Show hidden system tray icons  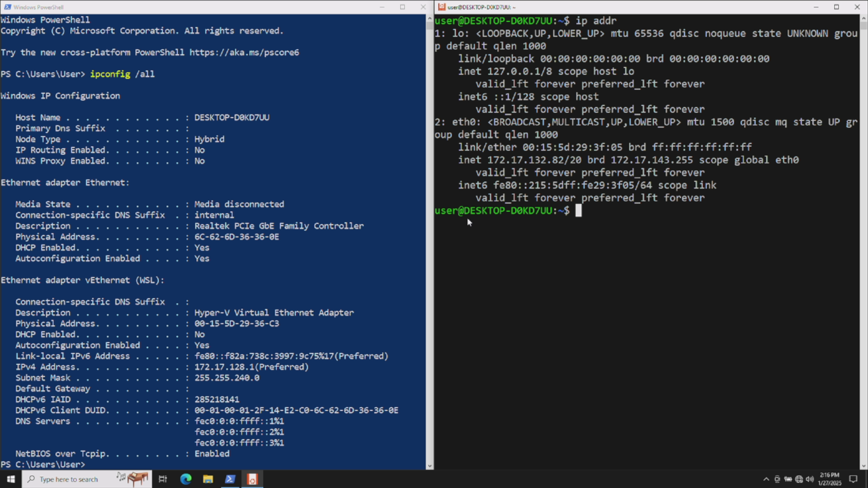coord(766,479)
